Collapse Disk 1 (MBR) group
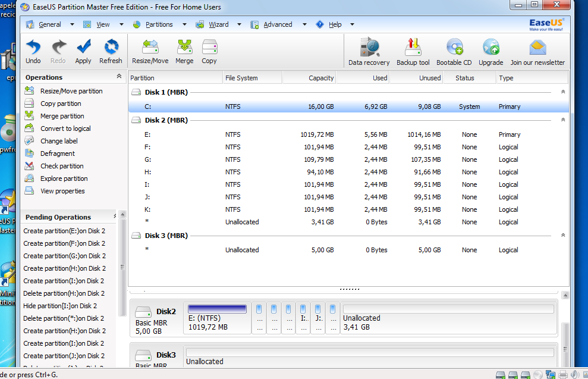 coord(563,92)
